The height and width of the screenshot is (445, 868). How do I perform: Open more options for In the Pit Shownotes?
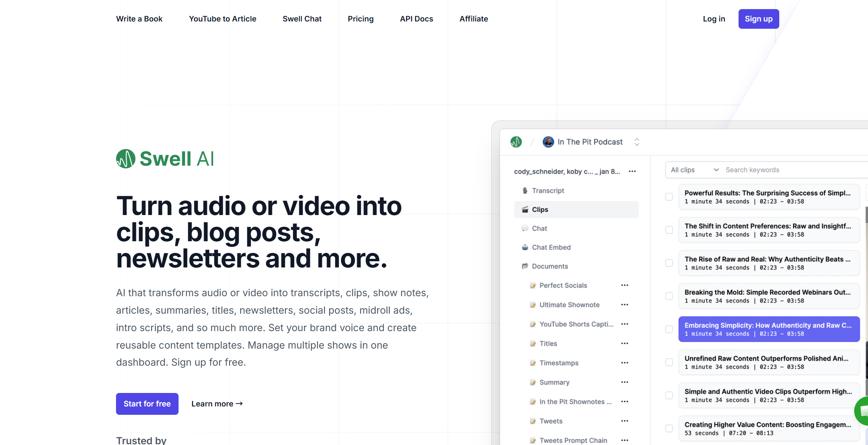[625, 401]
